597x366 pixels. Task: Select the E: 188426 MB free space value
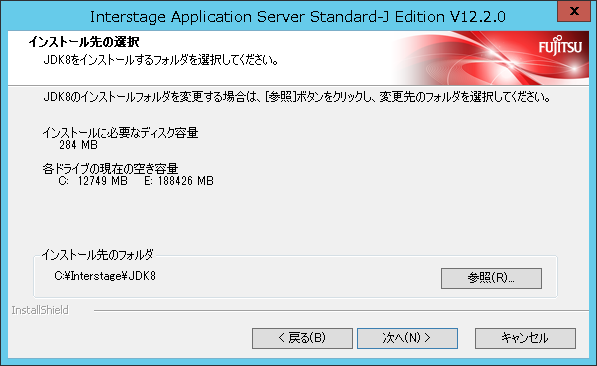point(179,181)
